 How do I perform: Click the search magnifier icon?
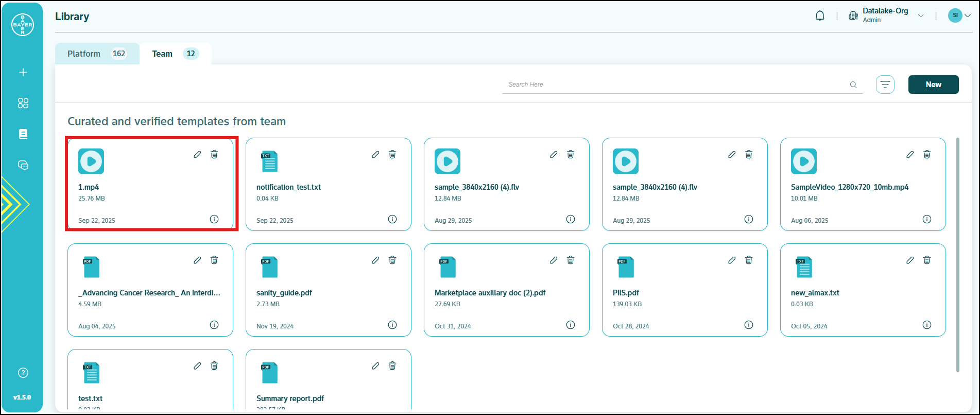tap(853, 85)
